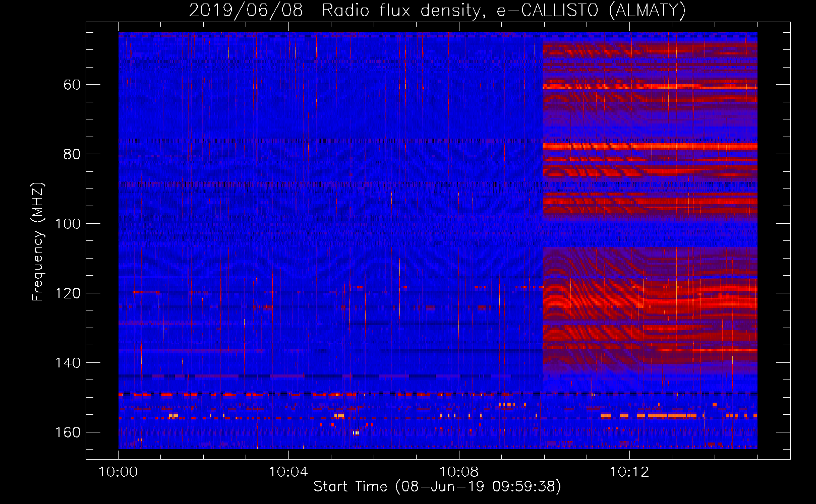Click the 10:08 time tick label
This screenshot has height=504, width=816.
(459, 472)
